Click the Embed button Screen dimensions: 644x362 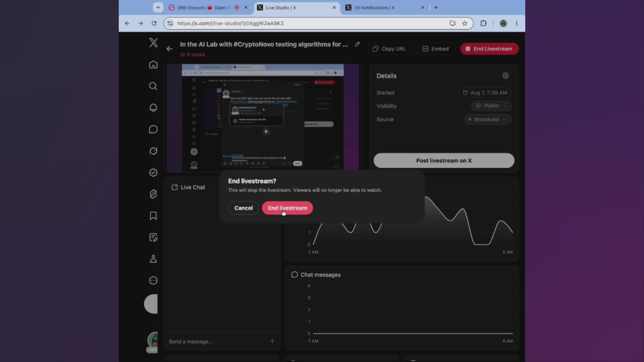436,49
